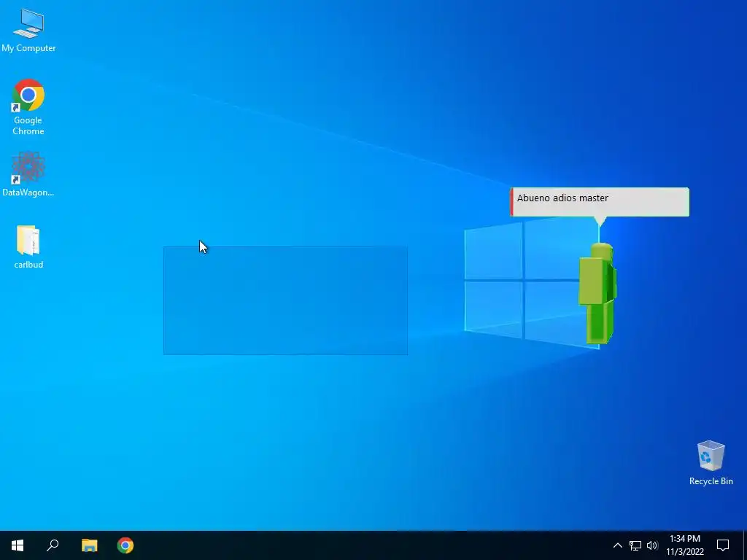
Task: Select the Recycle Bin icon
Action: (x=711, y=463)
